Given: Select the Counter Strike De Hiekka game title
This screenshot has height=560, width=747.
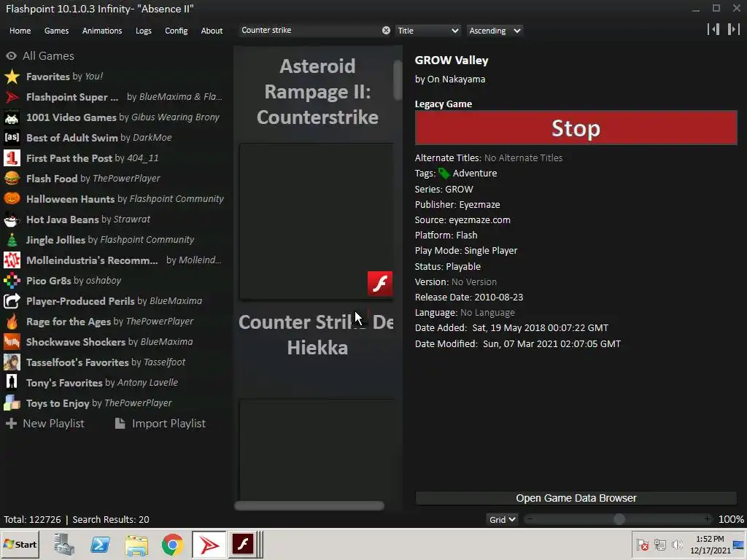Looking at the screenshot, I should 317,335.
